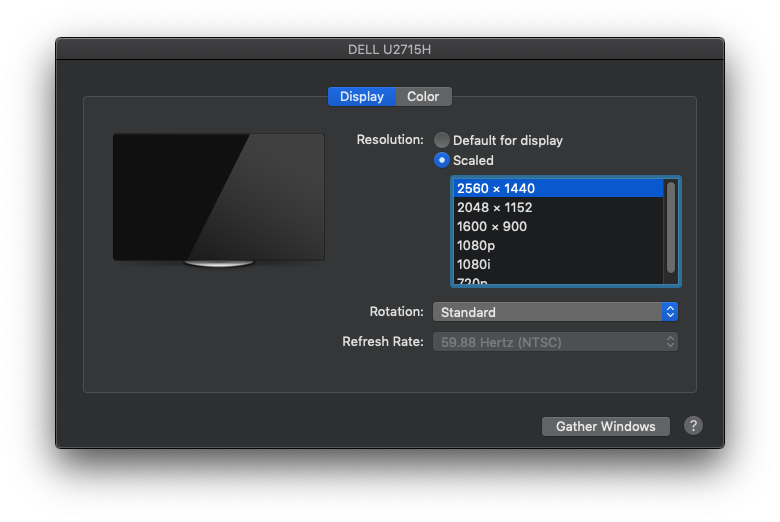Choose the 1080i resolution option

click(558, 264)
